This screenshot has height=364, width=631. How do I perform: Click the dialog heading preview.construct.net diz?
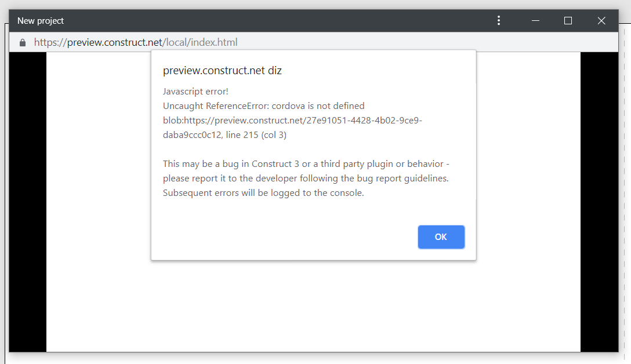[x=222, y=70]
